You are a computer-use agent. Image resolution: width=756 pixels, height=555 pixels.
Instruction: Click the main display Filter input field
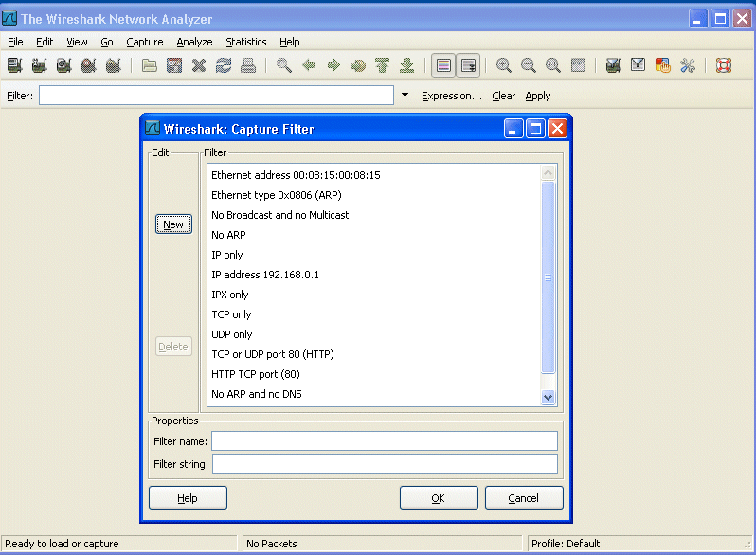[x=217, y=96]
